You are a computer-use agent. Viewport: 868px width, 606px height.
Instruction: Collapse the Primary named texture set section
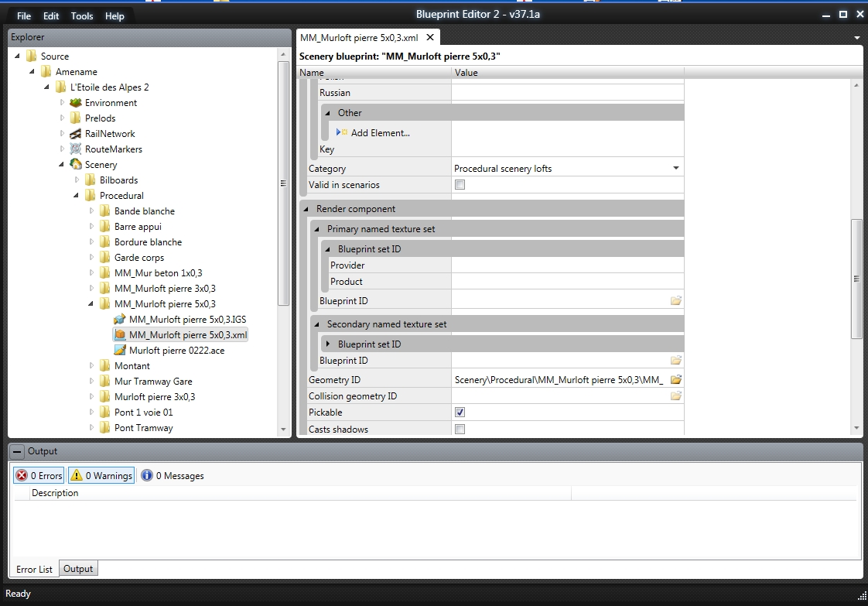point(316,229)
